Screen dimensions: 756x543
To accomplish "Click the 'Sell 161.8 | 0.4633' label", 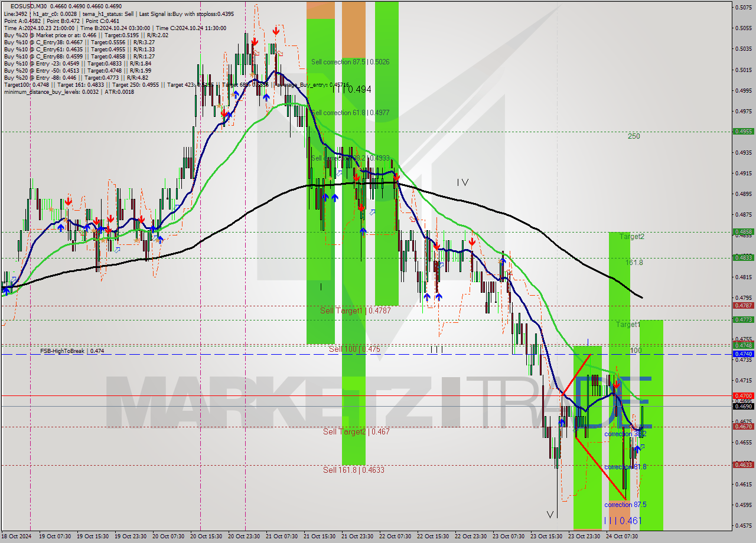I will coord(354,470).
